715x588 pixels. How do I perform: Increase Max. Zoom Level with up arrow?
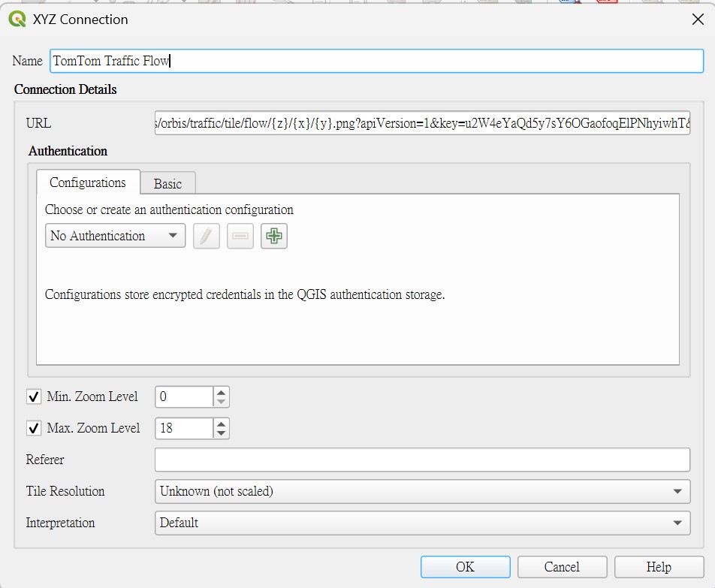(221, 424)
